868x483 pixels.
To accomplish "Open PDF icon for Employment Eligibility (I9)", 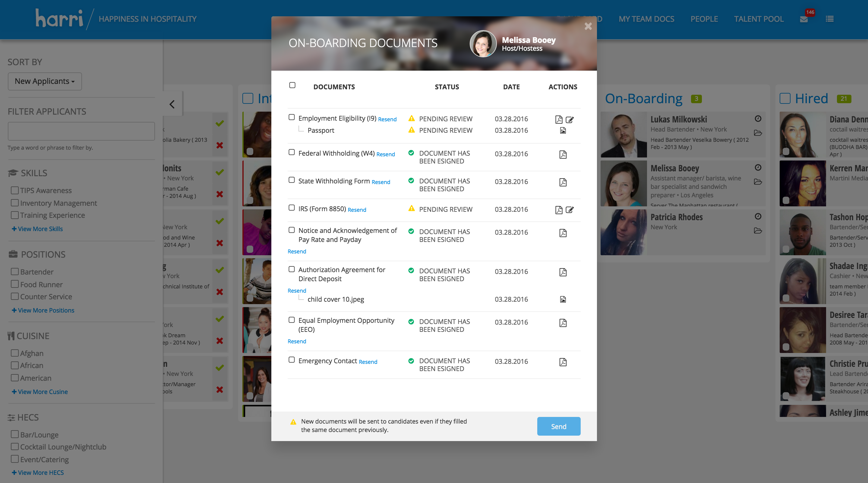I will click(x=558, y=119).
